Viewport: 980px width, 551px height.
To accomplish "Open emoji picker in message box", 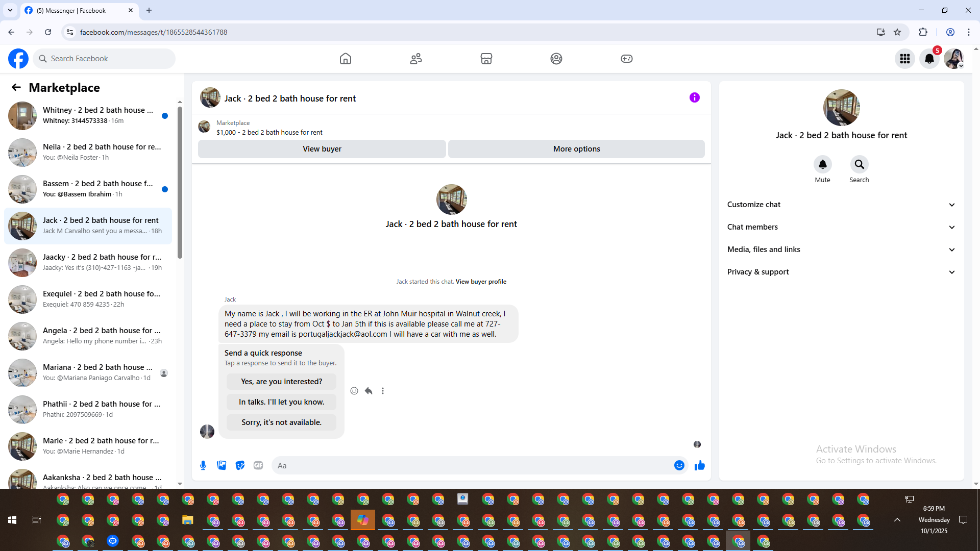I will 679,465.
